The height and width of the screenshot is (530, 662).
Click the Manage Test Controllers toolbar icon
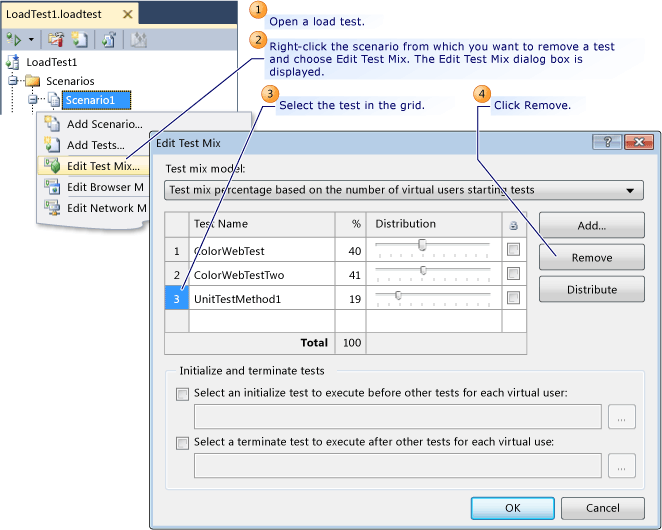(55, 40)
